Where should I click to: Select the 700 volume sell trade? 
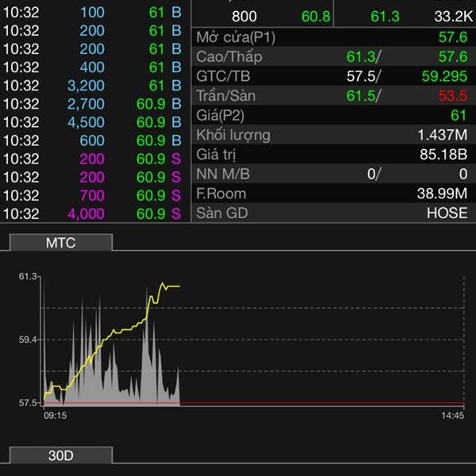click(x=92, y=195)
